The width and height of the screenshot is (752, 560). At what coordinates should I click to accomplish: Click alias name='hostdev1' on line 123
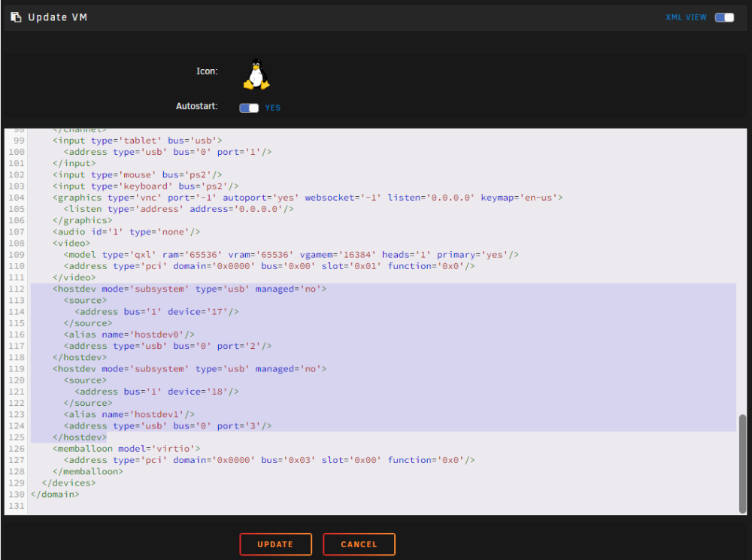point(129,414)
